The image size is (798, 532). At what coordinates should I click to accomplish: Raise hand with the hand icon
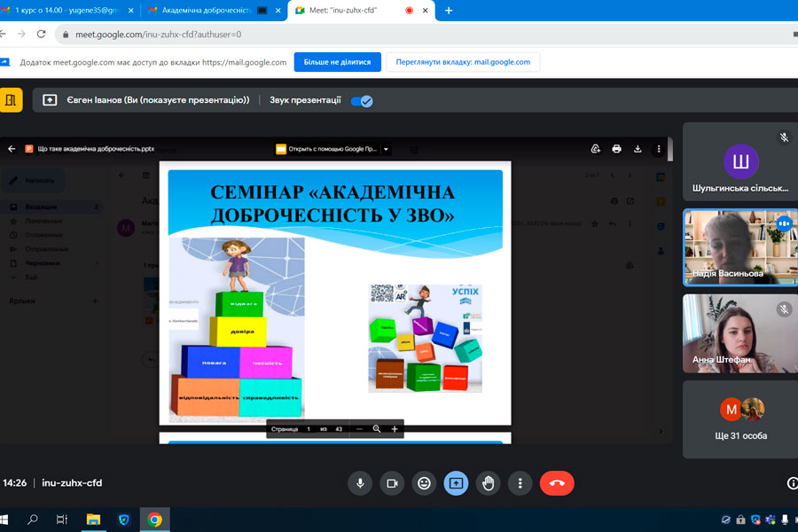(488, 483)
